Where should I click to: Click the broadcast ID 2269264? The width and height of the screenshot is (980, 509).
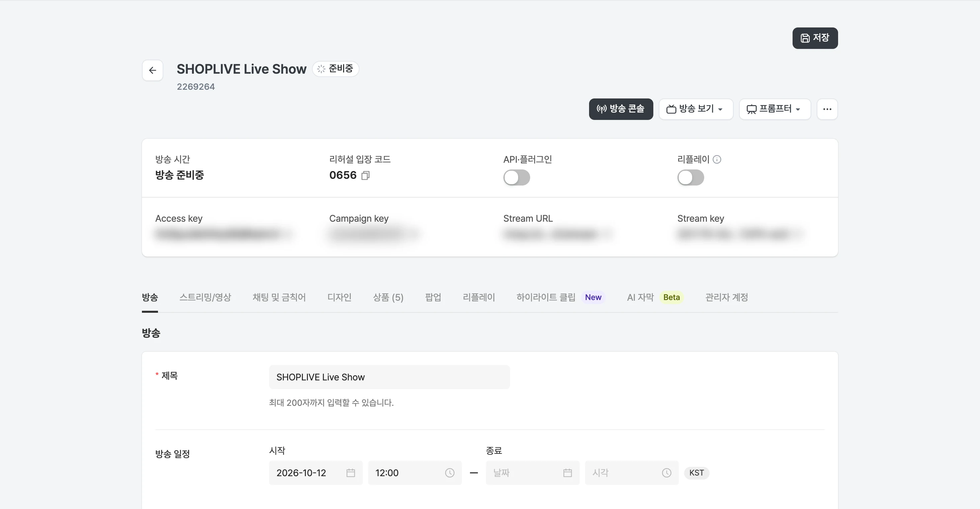click(x=195, y=86)
